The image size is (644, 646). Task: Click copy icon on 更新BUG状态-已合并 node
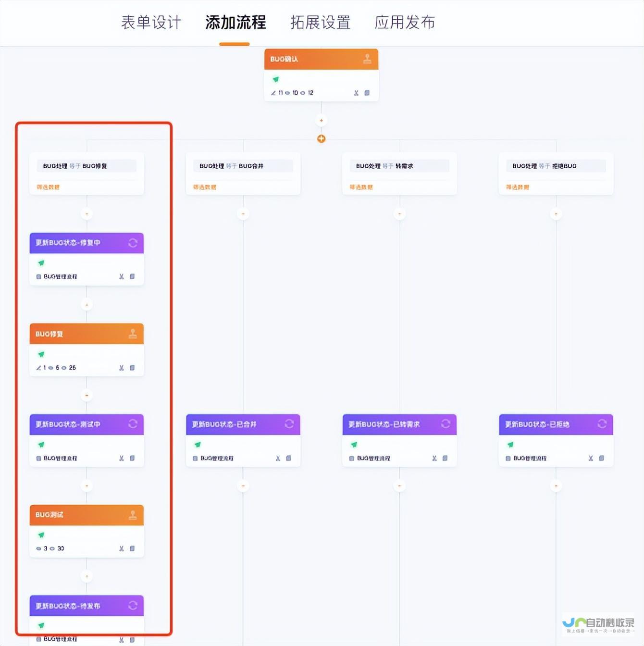(x=288, y=458)
